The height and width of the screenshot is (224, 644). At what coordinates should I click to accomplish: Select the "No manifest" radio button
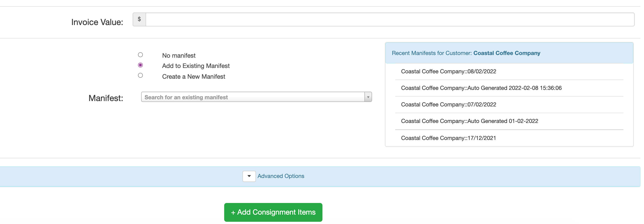[140, 55]
